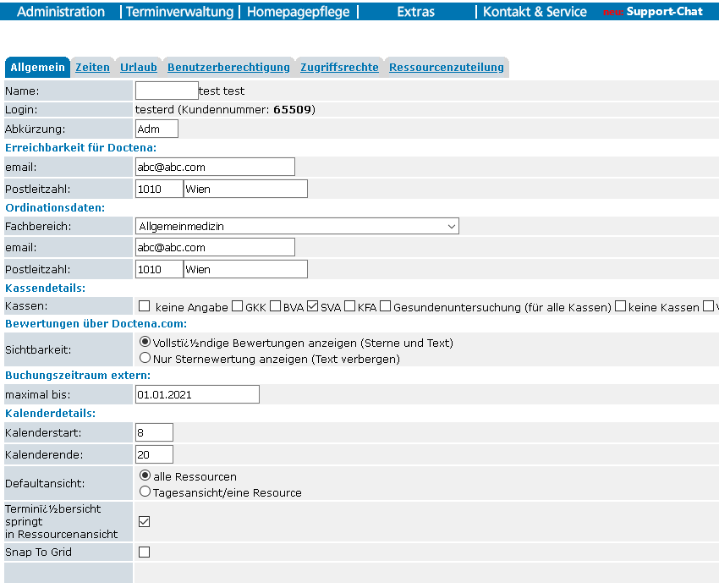Click the Support-Chat link

click(x=664, y=12)
